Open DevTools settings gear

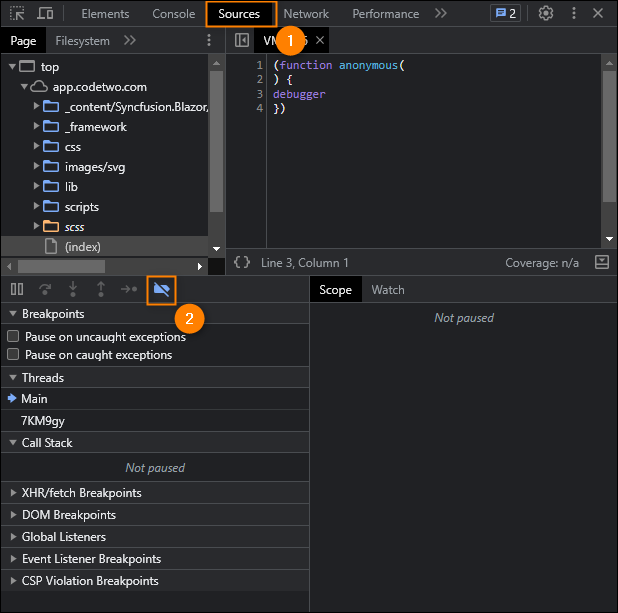click(546, 13)
